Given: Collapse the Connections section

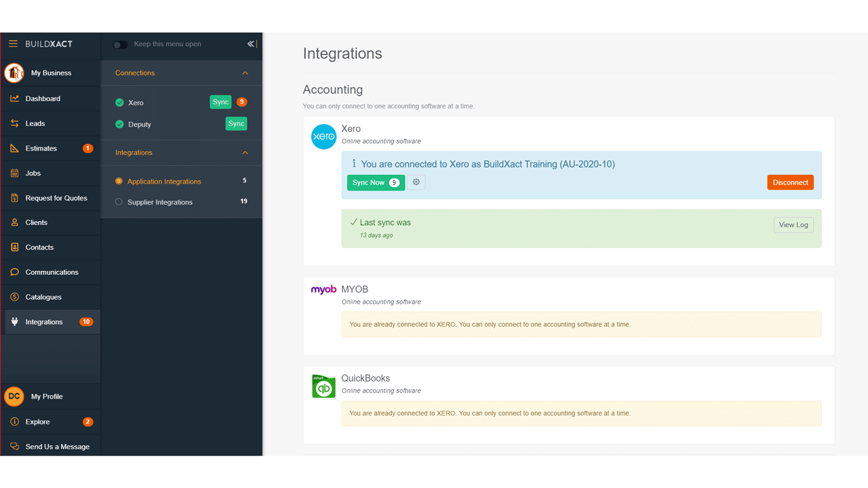Looking at the screenshot, I should (245, 73).
